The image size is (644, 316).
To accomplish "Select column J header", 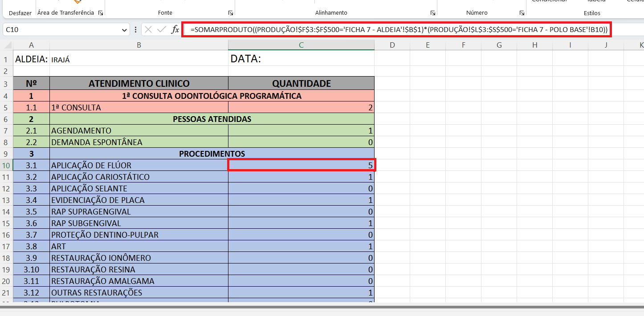I will (606, 45).
